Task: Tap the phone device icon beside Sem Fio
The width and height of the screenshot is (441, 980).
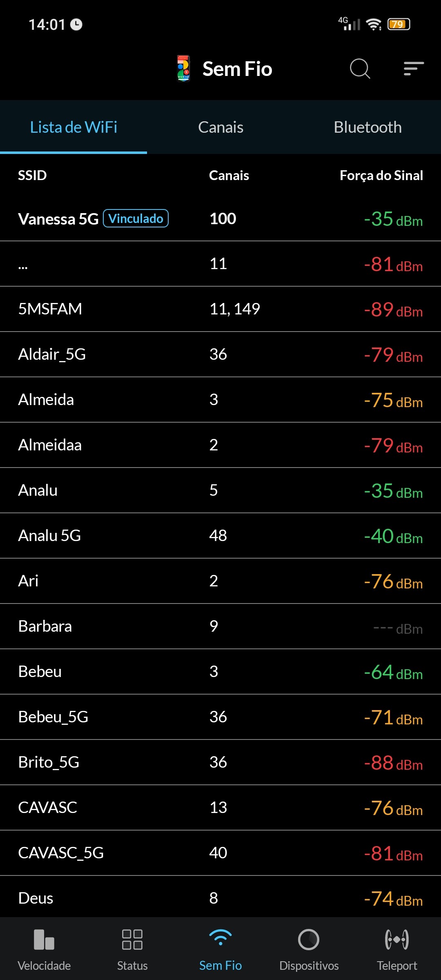Action: click(x=183, y=69)
